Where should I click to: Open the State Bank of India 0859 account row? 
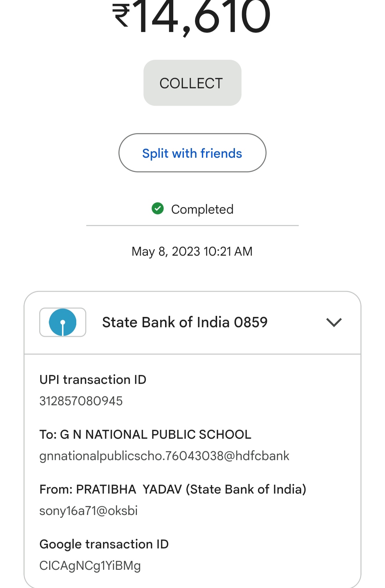pyautogui.click(x=192, y=323)
